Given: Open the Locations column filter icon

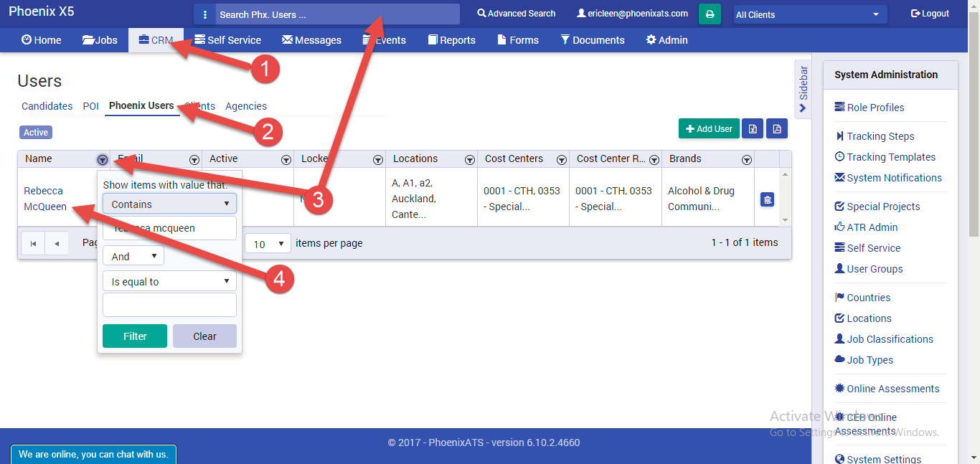Looking at the screenshot, I should click(x=470, y=159).
